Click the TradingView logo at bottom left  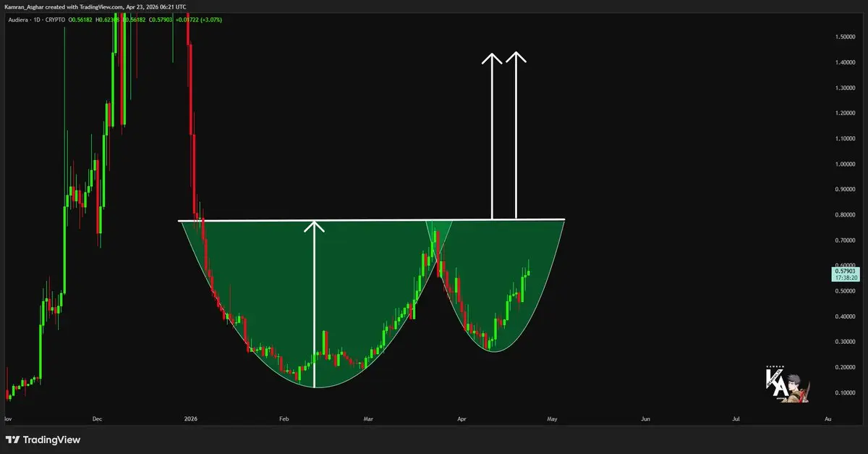(x=44, y=440)
